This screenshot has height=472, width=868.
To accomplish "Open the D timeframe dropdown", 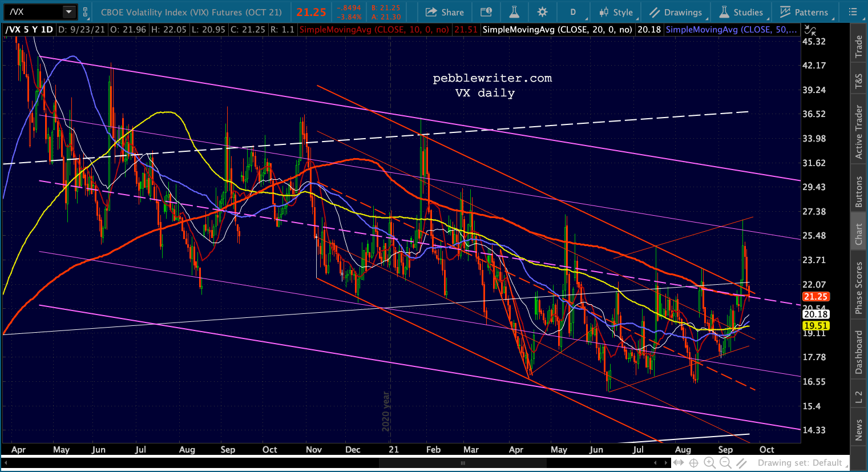I will click(573, 12).
